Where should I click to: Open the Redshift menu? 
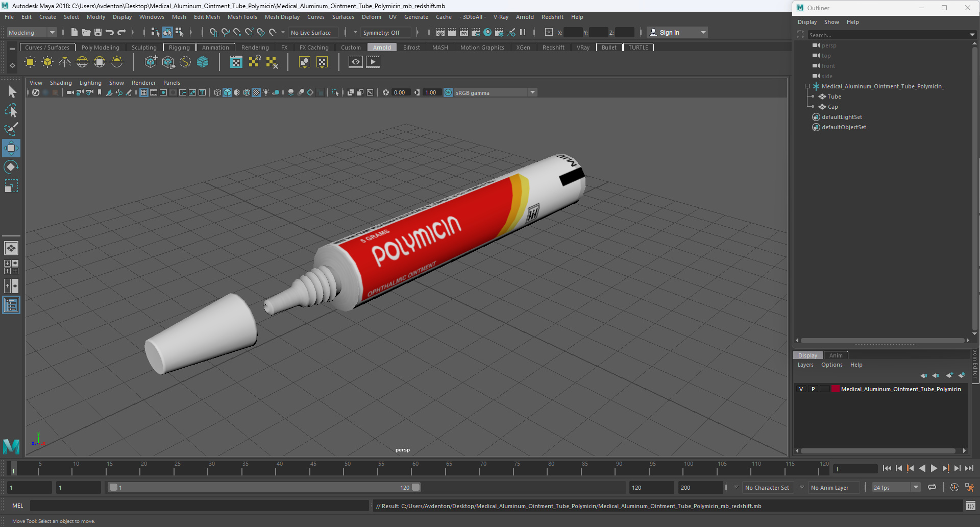coord(552,17)
